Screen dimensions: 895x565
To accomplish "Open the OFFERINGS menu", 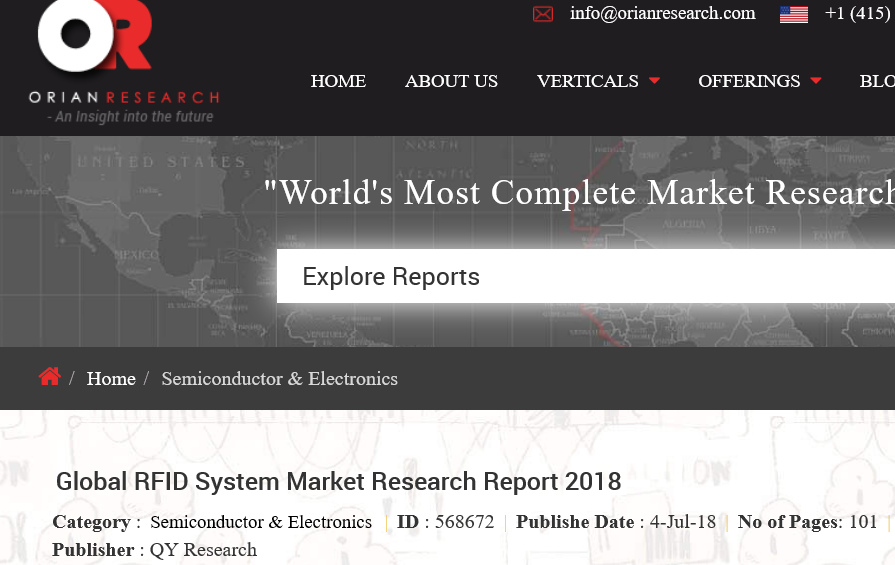I will (x=749, y=81).
